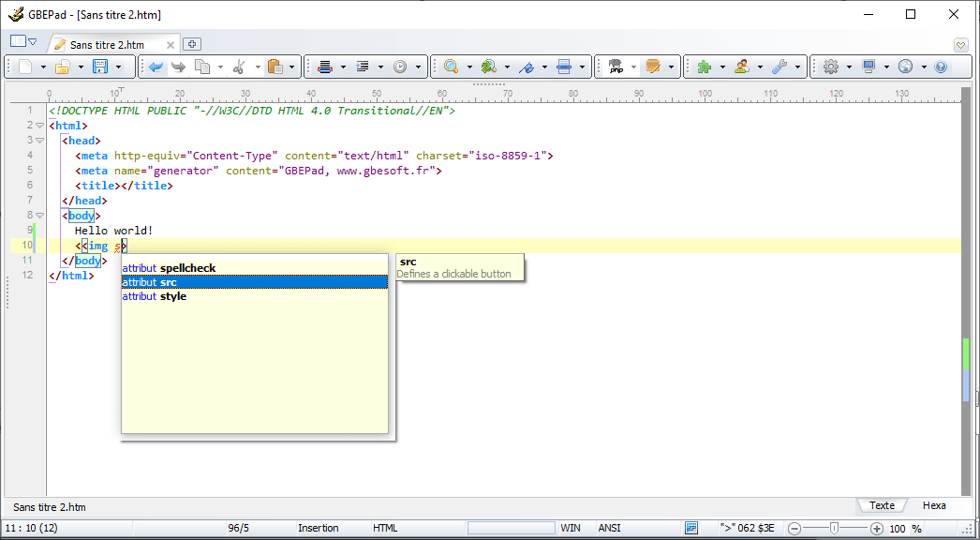Viewport: 980px width, 540px height.
Task: Click the Replace green arrows icon
Action: [x=489, y=67]
